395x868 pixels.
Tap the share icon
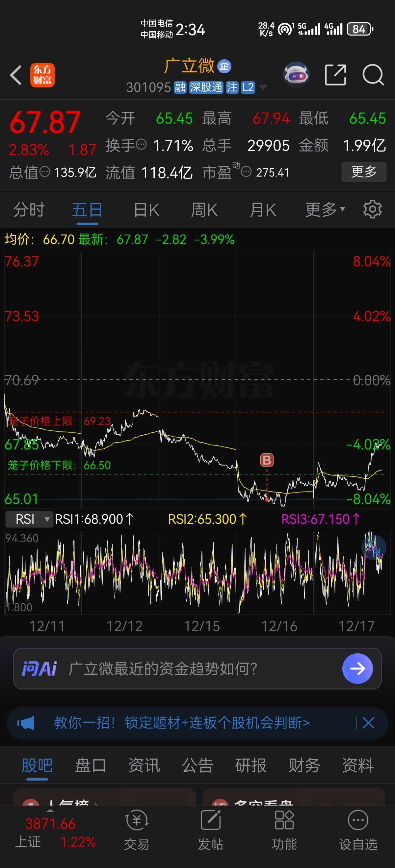pos(335,75)
